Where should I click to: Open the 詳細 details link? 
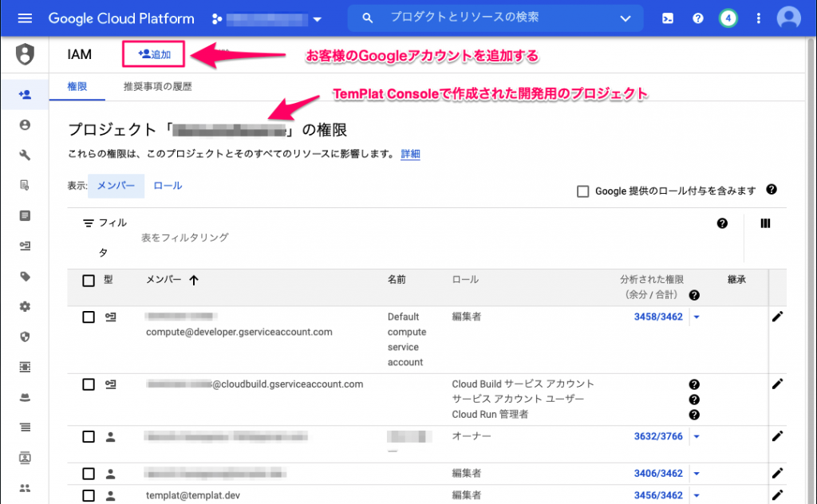point(411,154)
